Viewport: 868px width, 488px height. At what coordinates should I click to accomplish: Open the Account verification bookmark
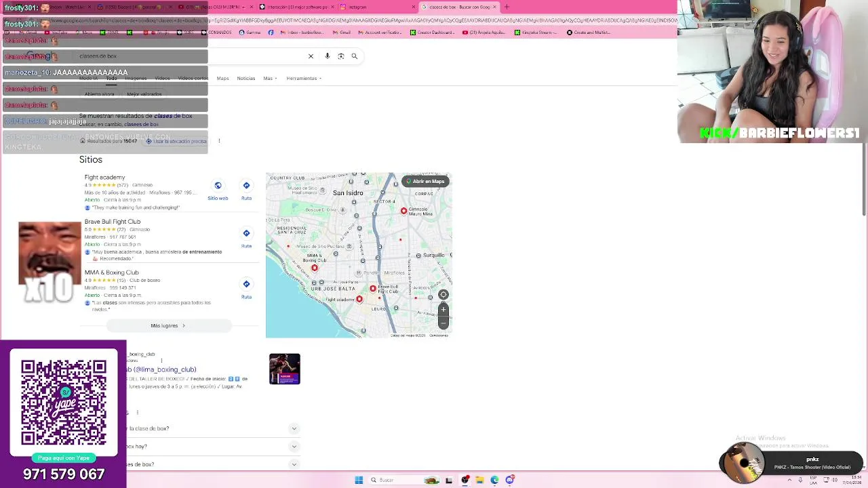[x=380, y=33]
